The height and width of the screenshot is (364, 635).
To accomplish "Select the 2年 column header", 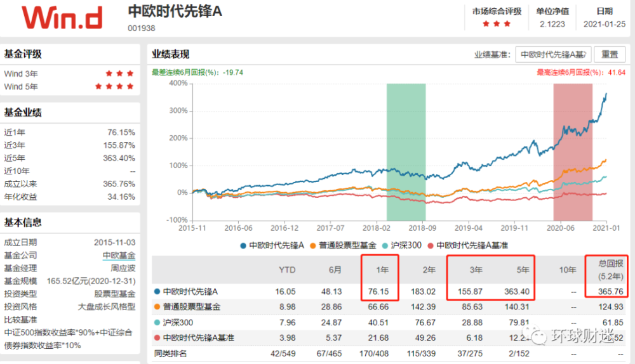I will coord(429,270).
